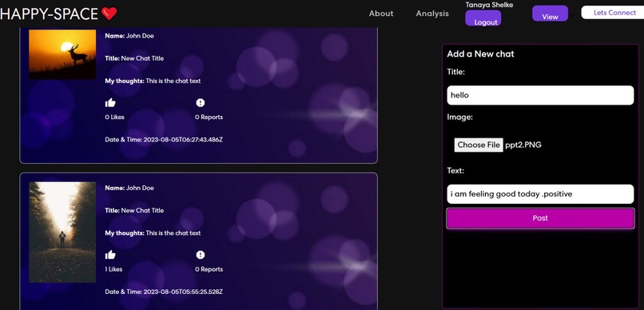Click the purple View button
Image resolution: width=644 pixels, height=310 pixels.
point(550,13)
